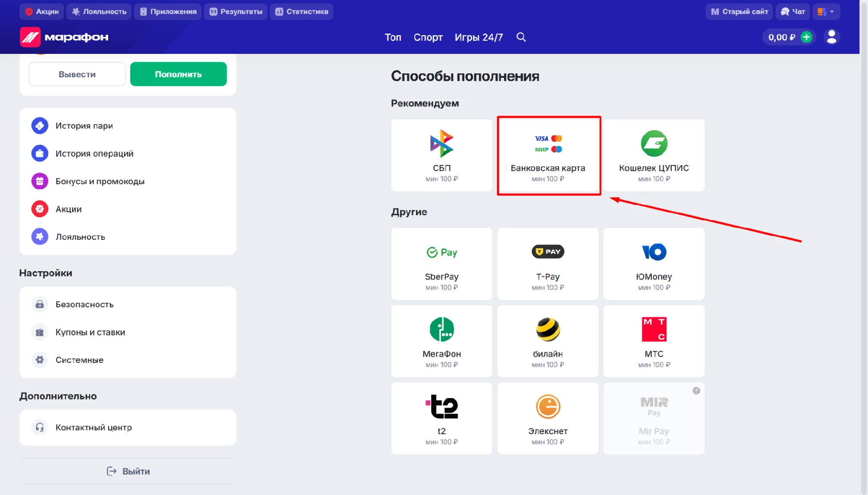Open the search magnifier icon
Viewport: 868px width, 495px height.
521,37
